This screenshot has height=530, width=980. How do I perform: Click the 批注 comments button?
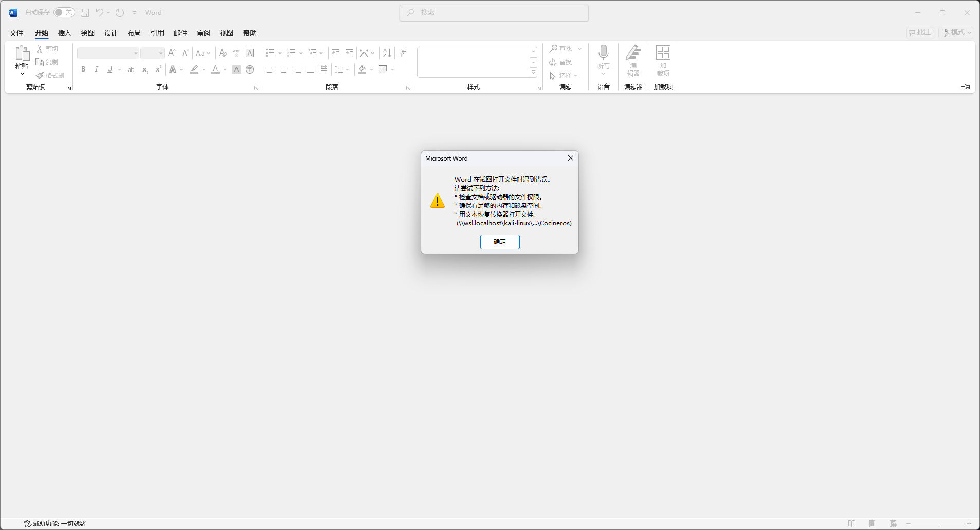pyautogui.click(x=920, y=32)
